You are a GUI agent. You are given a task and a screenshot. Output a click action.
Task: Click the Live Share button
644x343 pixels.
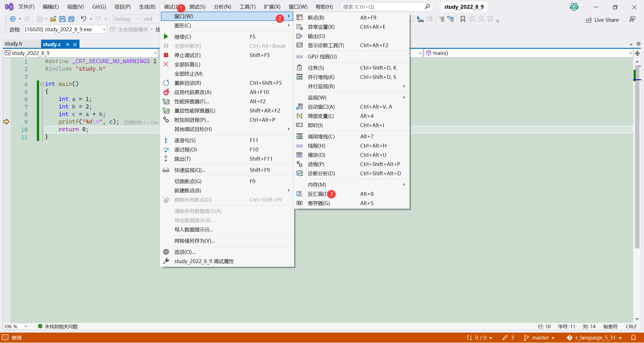tap(602, 20)
